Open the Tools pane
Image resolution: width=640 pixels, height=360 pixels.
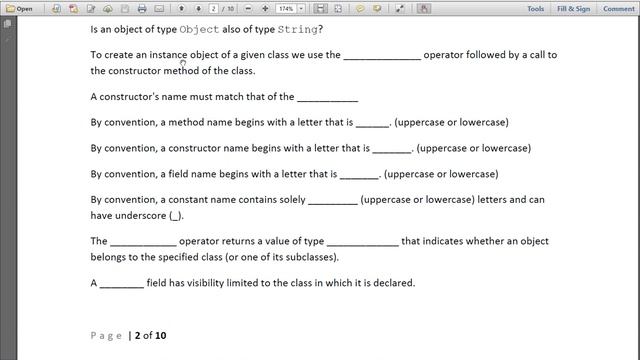click(536, 9)
